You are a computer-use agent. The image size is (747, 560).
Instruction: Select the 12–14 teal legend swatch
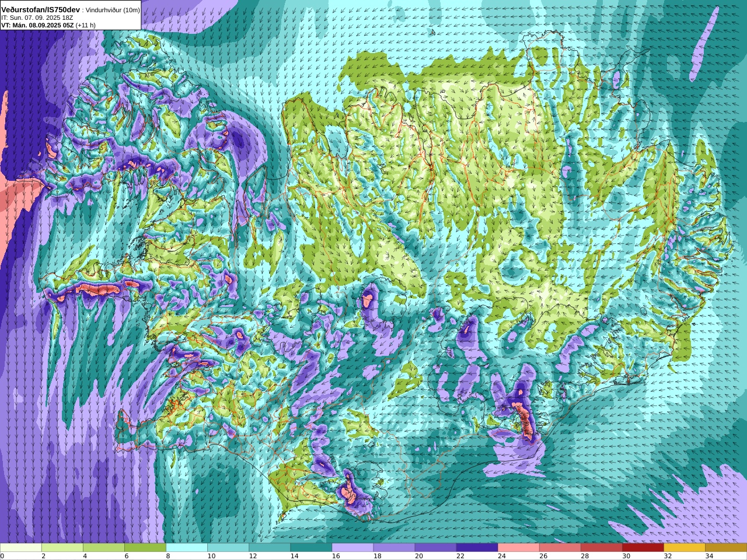[x=270, y=548]
